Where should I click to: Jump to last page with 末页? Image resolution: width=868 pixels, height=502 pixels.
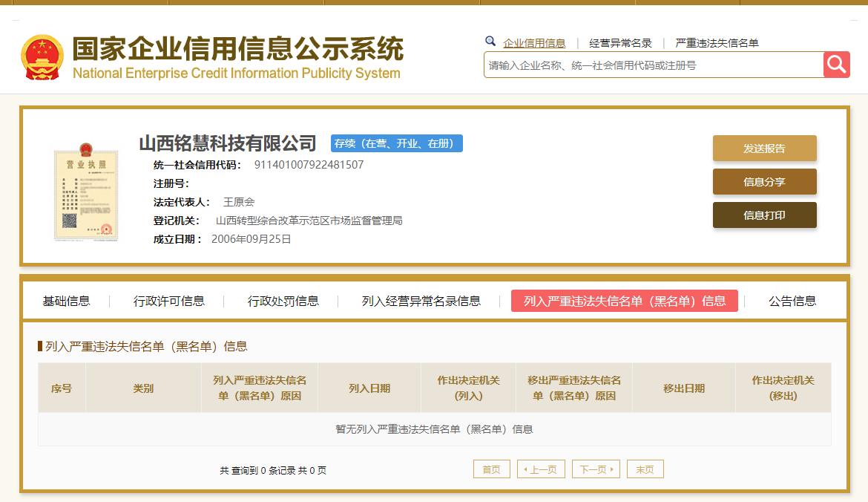pyautogui.click(x=645, y=469)
